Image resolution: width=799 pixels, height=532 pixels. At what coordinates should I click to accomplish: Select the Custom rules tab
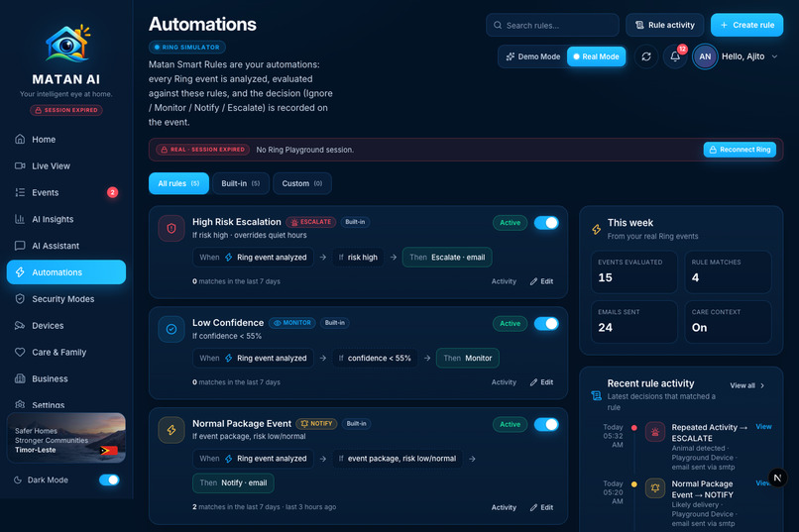302,183
